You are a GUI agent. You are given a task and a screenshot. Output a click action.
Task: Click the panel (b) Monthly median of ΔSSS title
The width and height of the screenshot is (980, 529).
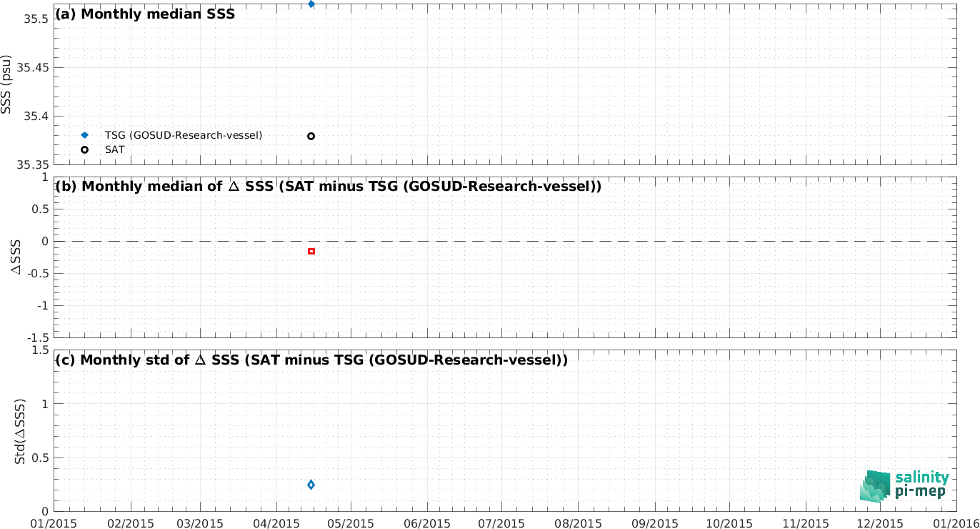coord(328,187)
